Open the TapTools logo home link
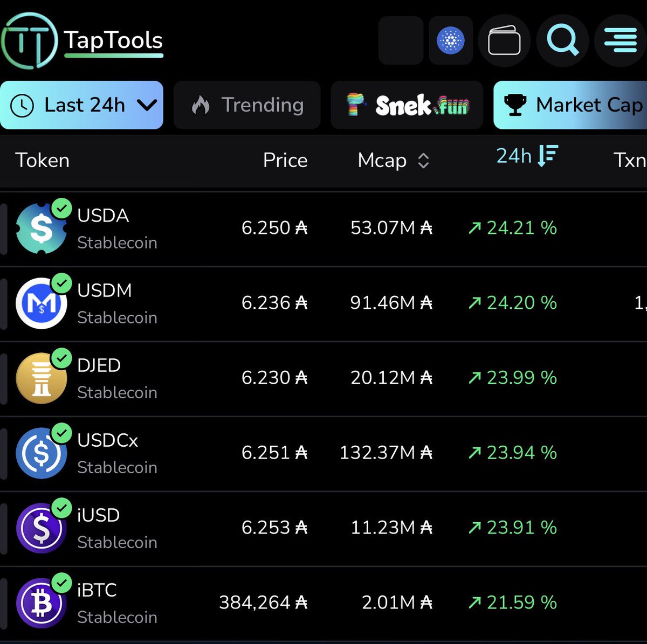Viewport: 647px width, 644px height. tap(82, 41)
